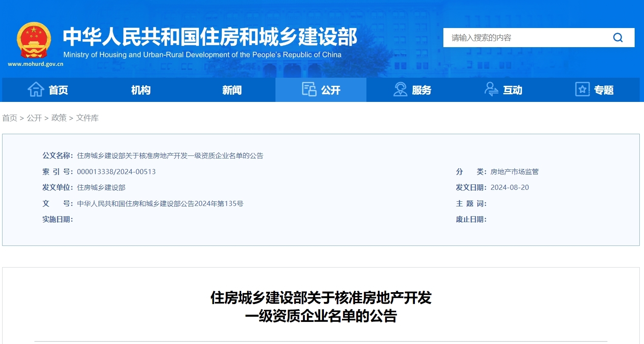Open 服务 section via its headset icon
Screen dimensions: 644x344
pos(400,90)
